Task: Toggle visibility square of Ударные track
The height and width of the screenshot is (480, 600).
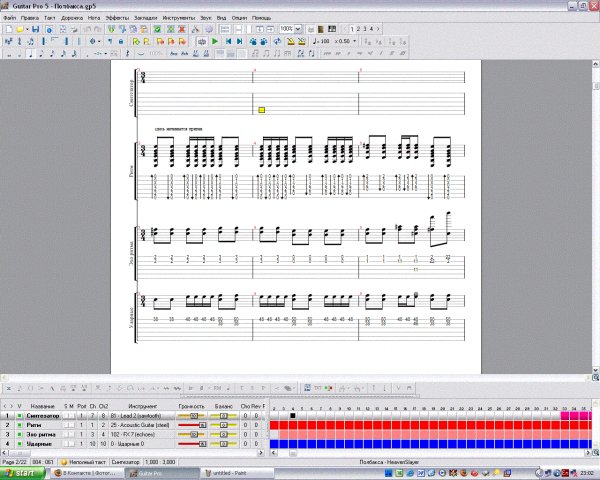Action: pos(18,442)
